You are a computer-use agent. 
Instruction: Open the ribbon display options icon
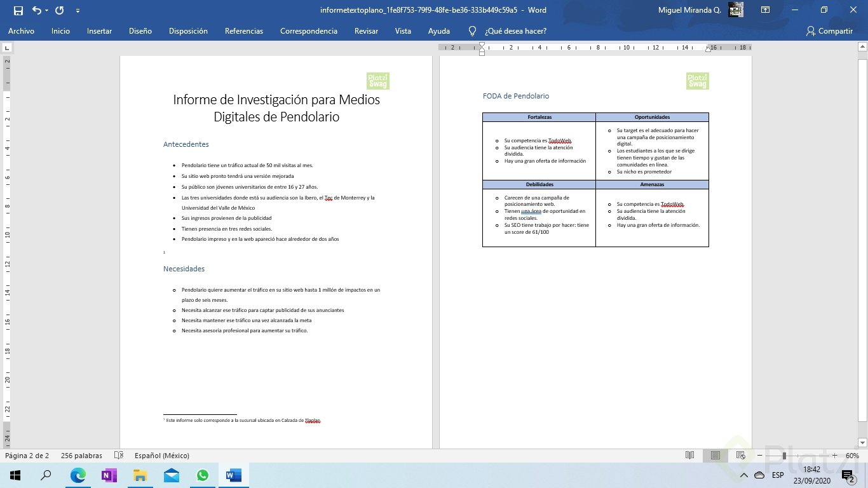click(x=766, y=10)
